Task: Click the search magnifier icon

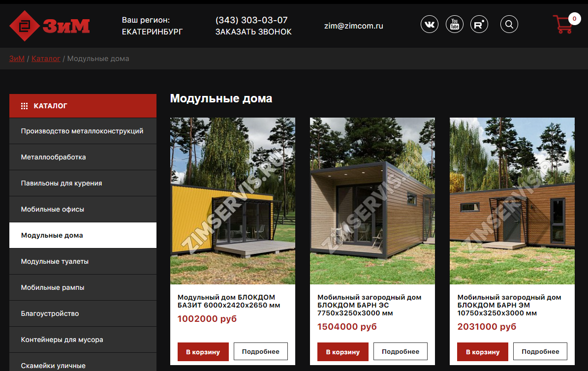Action: [x=509, y=25]
